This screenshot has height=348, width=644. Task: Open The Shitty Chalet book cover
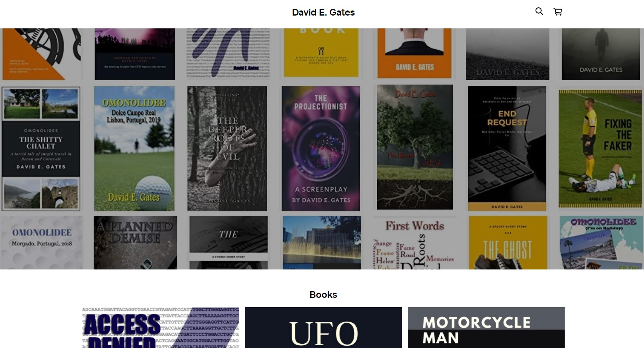41,149
